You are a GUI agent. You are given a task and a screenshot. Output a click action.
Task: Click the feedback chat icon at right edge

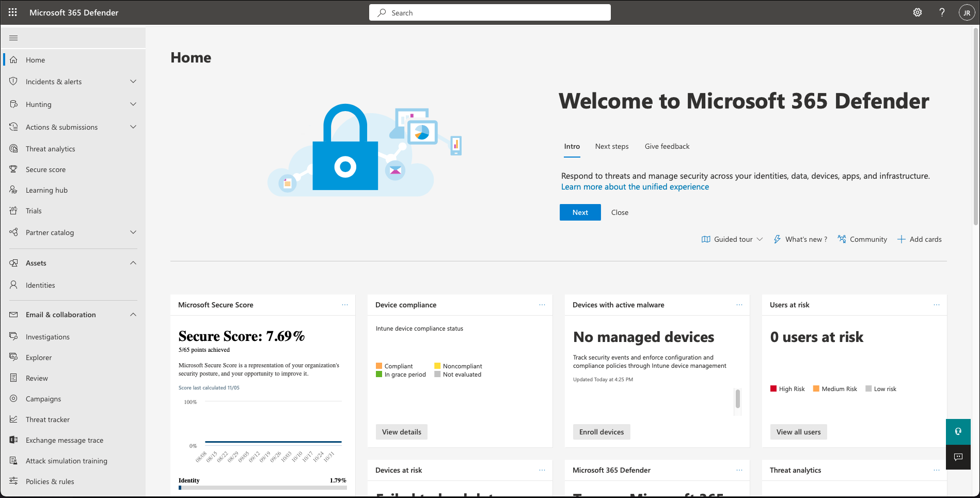(958, 457)
